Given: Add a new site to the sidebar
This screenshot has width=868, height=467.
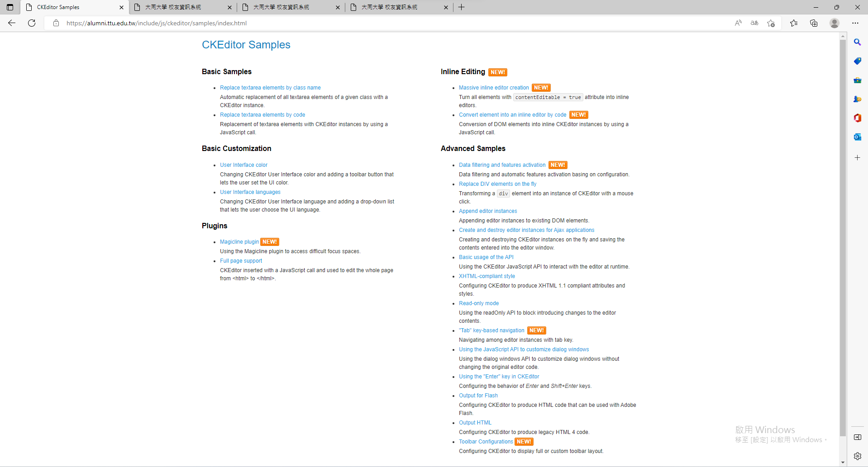Looking at the screenshot, I should [858, 158].
